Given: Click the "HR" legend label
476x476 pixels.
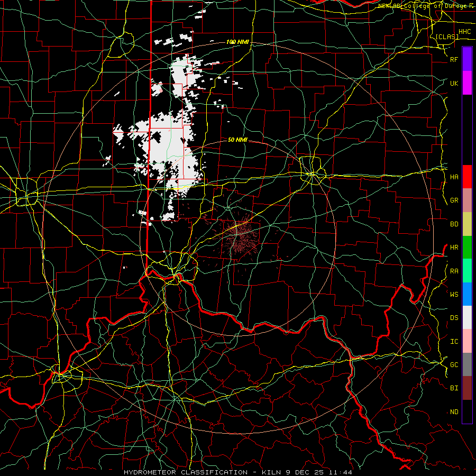Looking at the screenshot, I should pyautogui.click(x=454, y=248).
